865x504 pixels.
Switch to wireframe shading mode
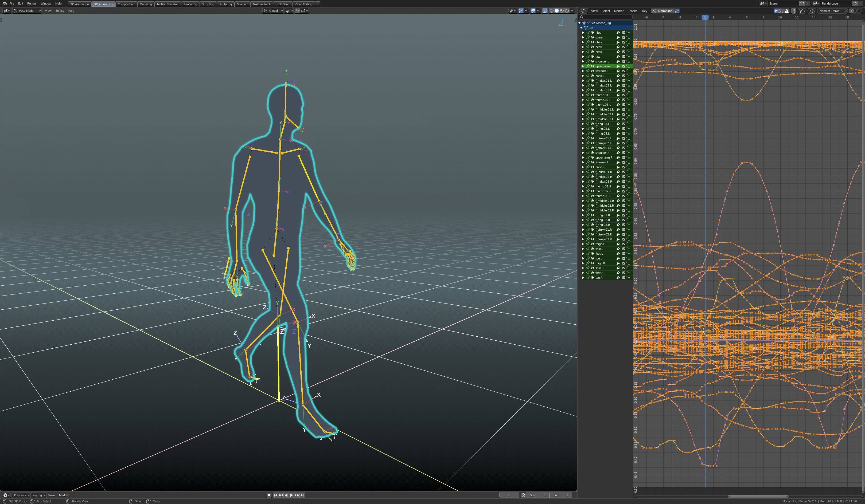(552, 11)
